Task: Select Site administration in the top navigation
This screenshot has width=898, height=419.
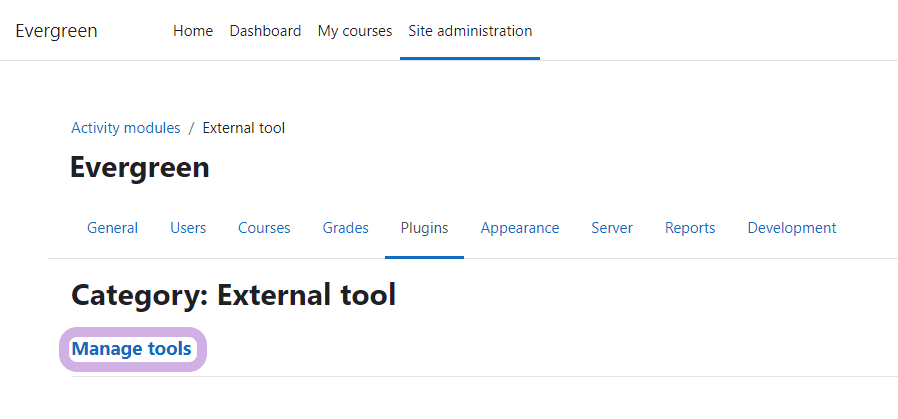Action: pyautogui.click(x=470, y=31)
